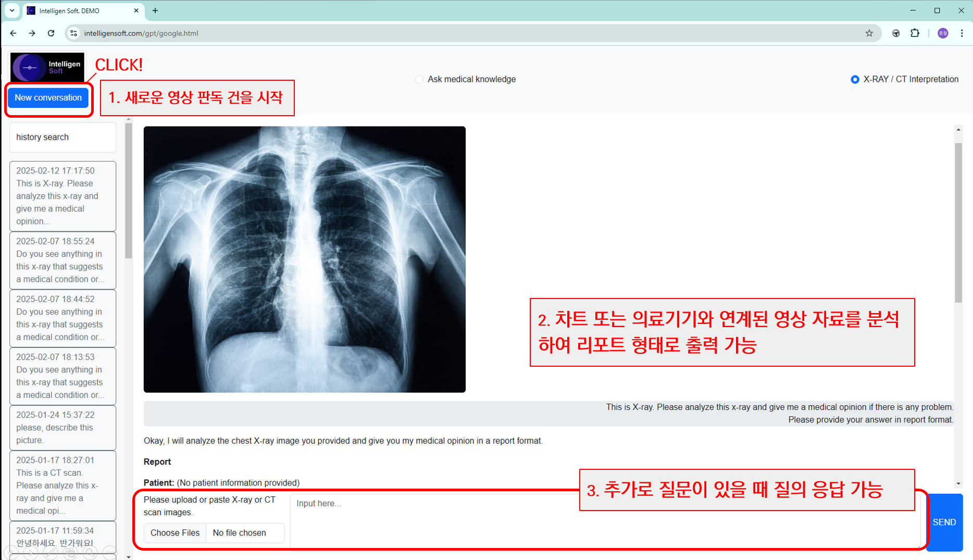The image size is (973, 560).
Task: Open the Chrome three-dot menu
Action: [x=962, y=33]
